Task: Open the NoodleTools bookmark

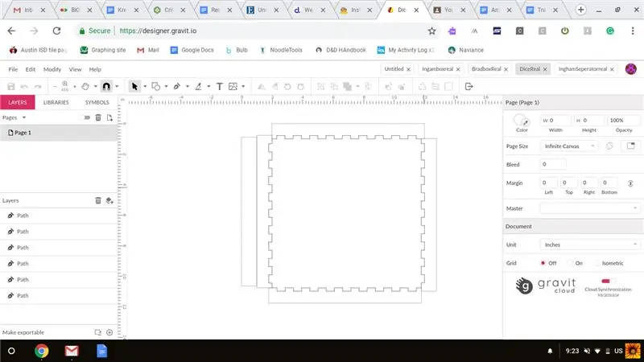Action: 281,50
